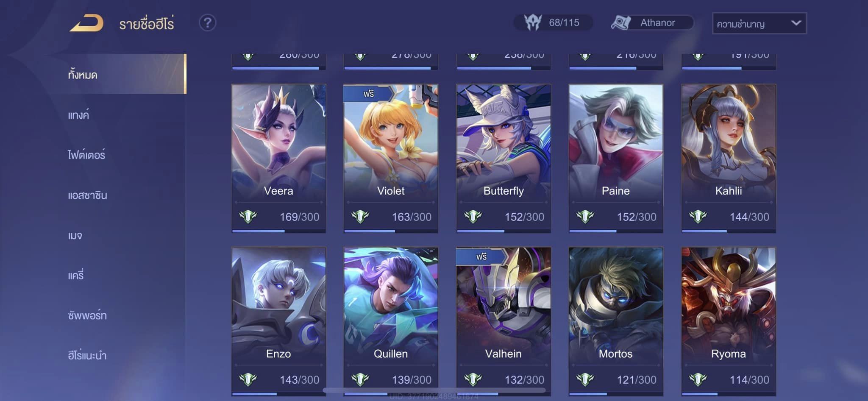
Task: Expand the sort dropdown chevron arrow
Action: [x=796, y=23]
